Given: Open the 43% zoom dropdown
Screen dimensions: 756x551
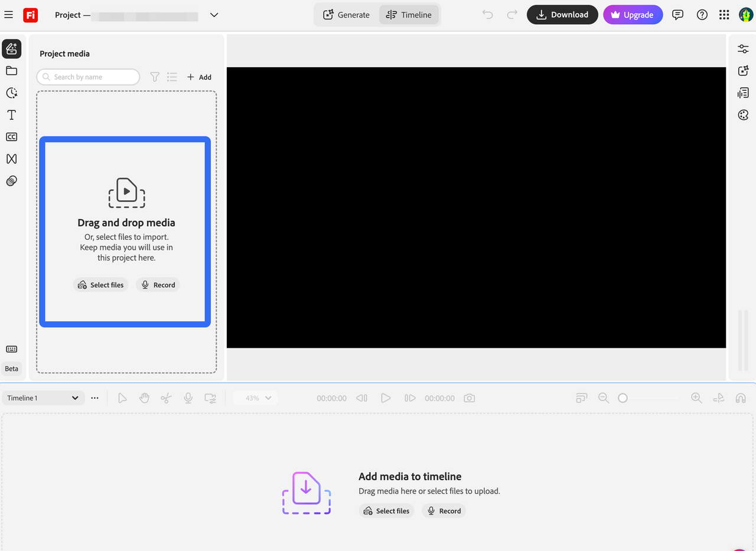Looking at the screenshot, I should pyautogui.click(x=256, y=398).
